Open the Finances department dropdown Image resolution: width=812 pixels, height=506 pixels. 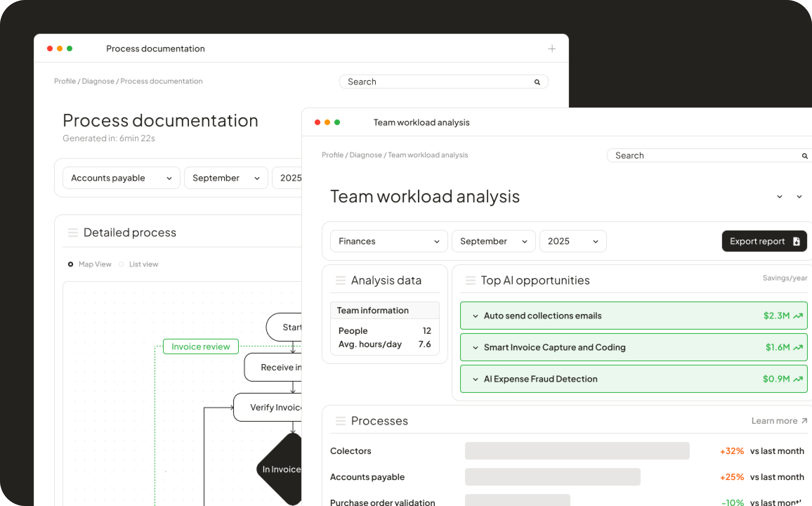(389, 241)
